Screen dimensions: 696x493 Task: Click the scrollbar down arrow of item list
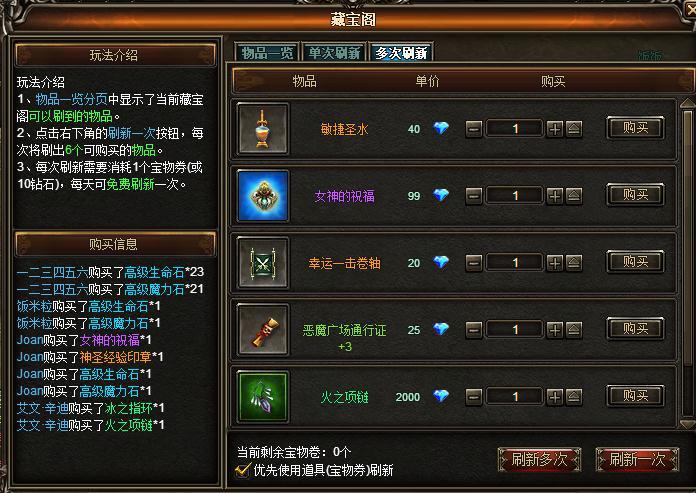(688, 424)
